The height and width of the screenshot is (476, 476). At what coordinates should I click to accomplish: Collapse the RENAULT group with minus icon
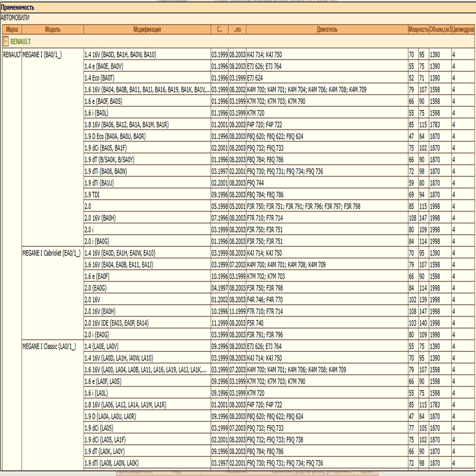click(6, 41)
